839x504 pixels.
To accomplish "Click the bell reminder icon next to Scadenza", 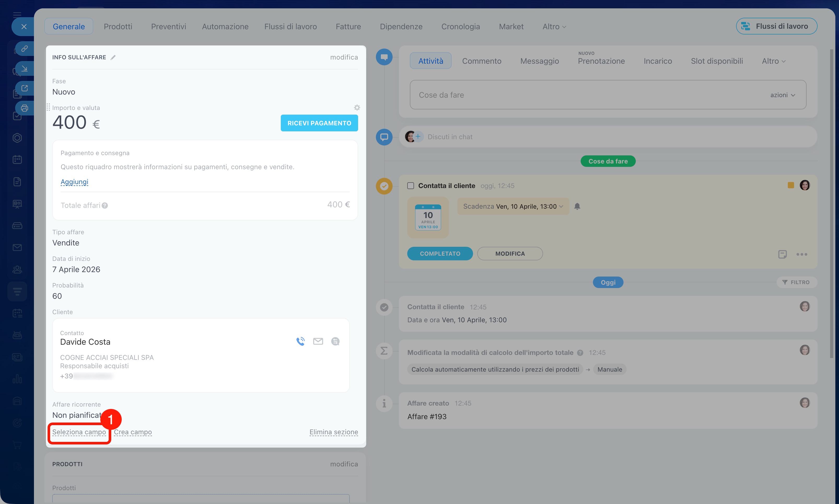I will (x=577, y=206).
